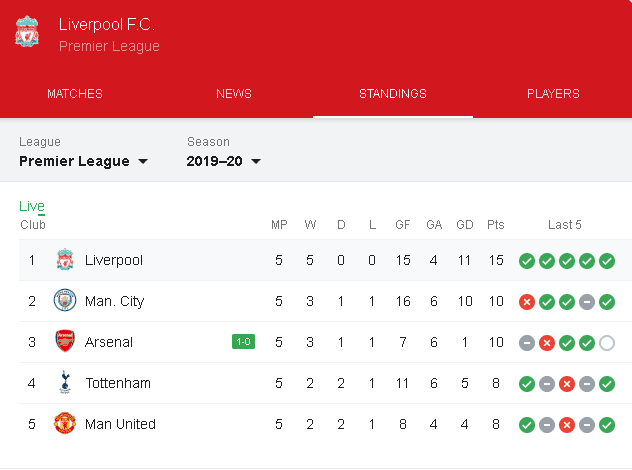Switch to the Matches tab
The width and height of the screenshot is (632, 470).
(x=75, y=94)
